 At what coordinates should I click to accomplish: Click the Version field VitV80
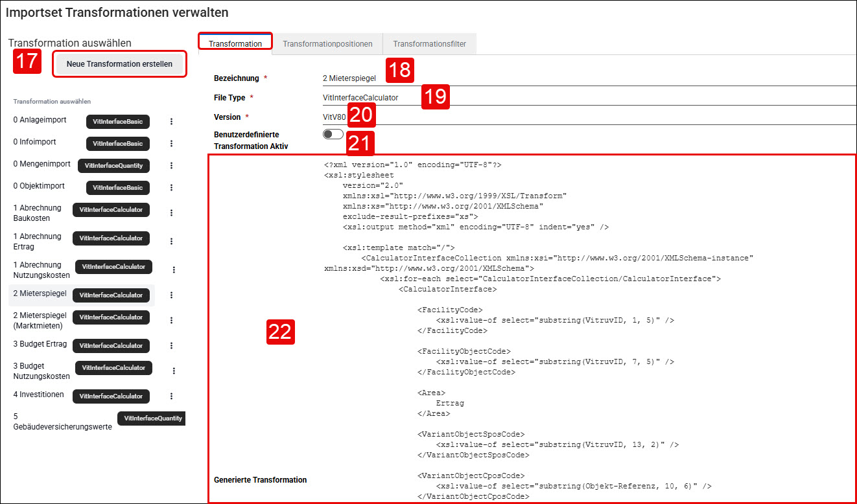[x=589, y=117]
